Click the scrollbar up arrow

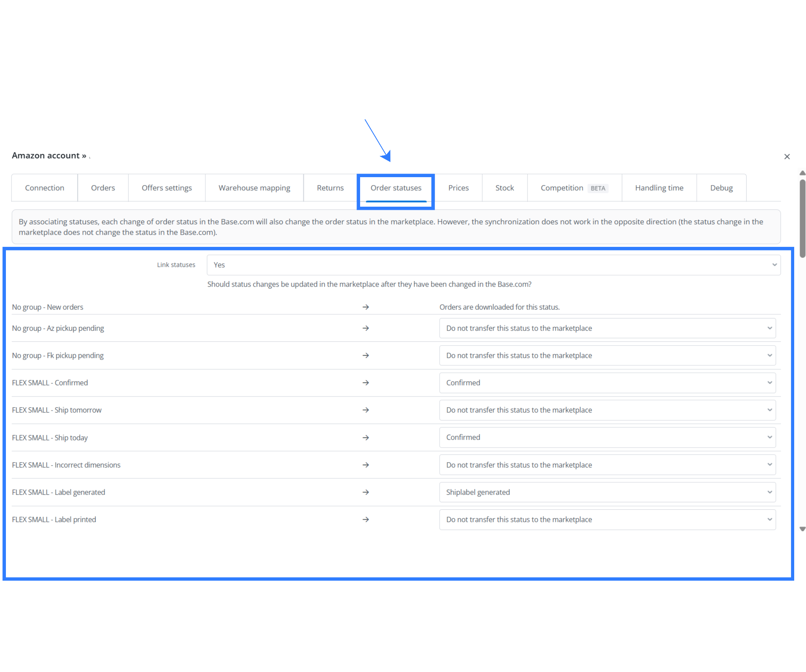tap(801, 172)
